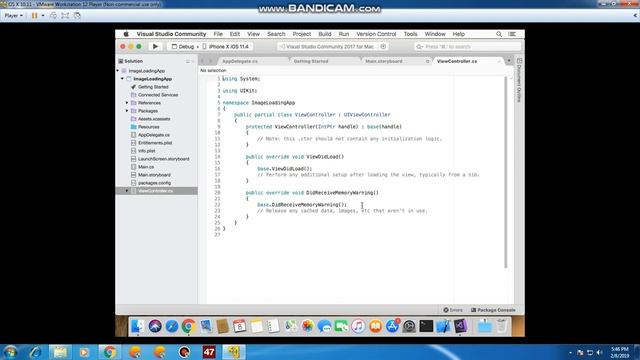Open Photos app from the dock

(x=307, y=326)
